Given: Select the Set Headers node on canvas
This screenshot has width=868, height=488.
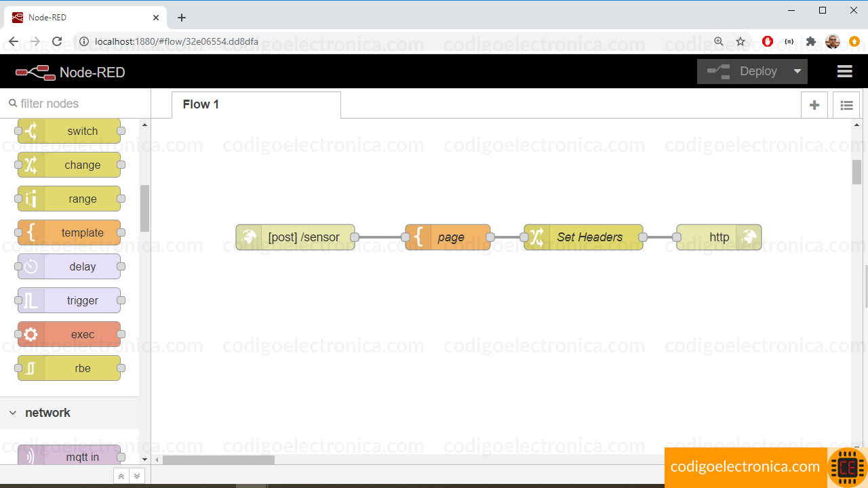Looking at the screenshot, I should tap(583, 237).
